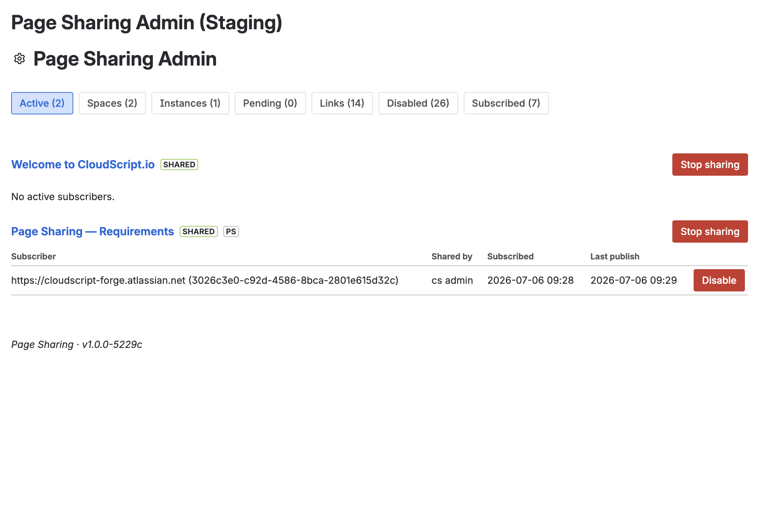Select the Active (2) tab
The image size is (762, 532).
pos(42,103)
